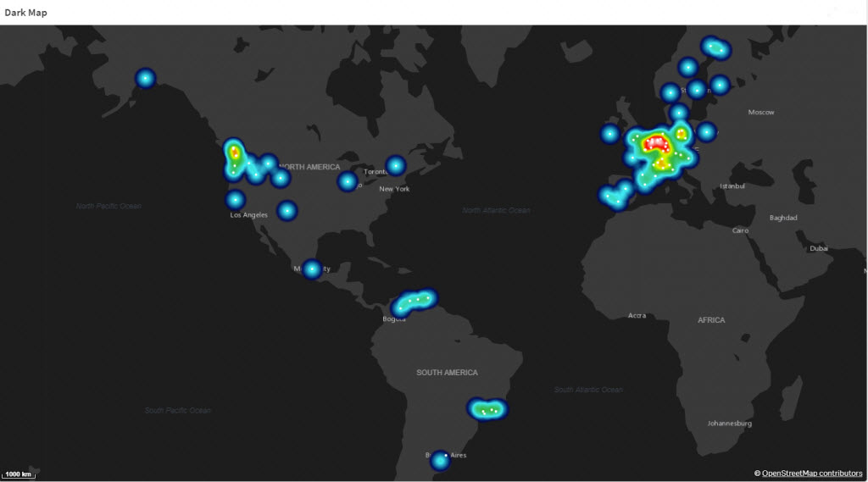Select the heat point near Buenos Aires
This screenshot has width=868, height=482.
[440, 461]
